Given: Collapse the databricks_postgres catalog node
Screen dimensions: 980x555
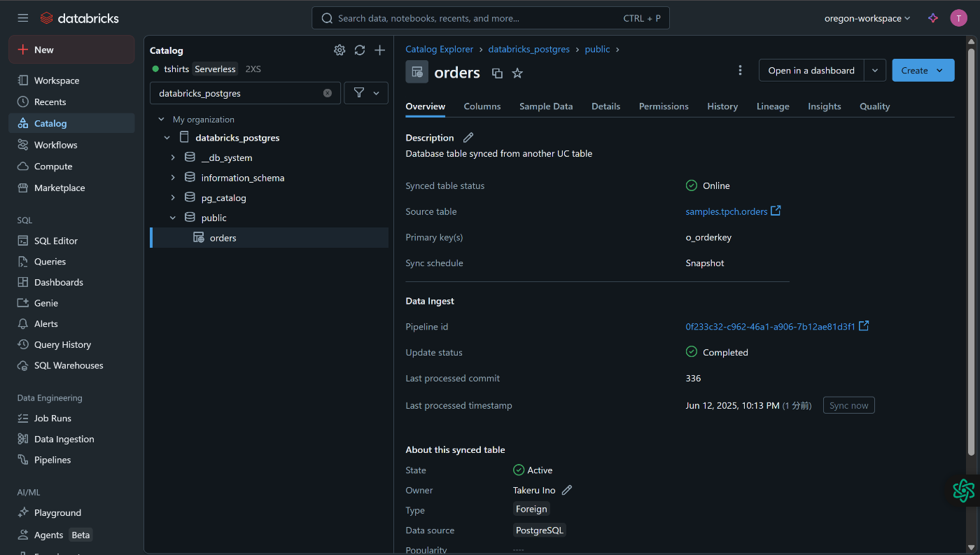Looking at the screenshot, I should point(167,138).
